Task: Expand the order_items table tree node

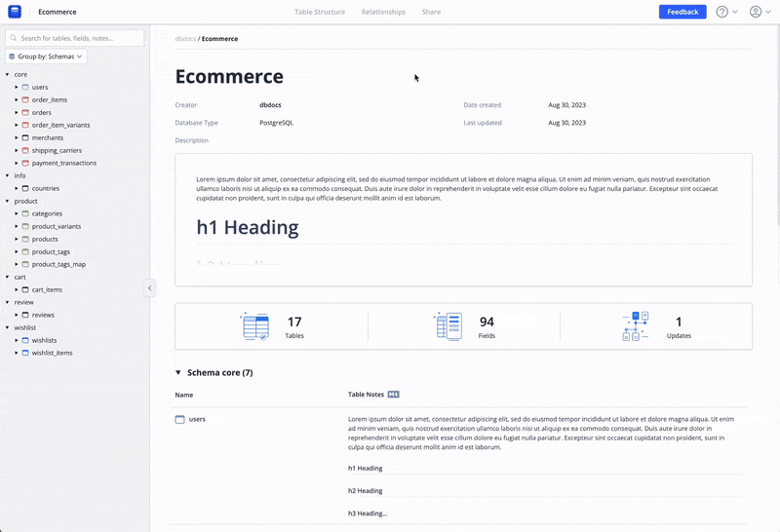Action: (16, 99)
